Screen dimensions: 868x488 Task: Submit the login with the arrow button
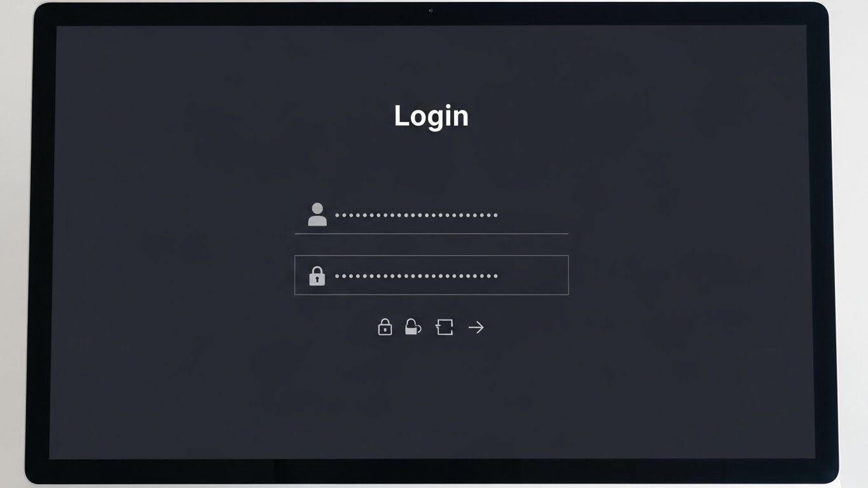(476, 327)
